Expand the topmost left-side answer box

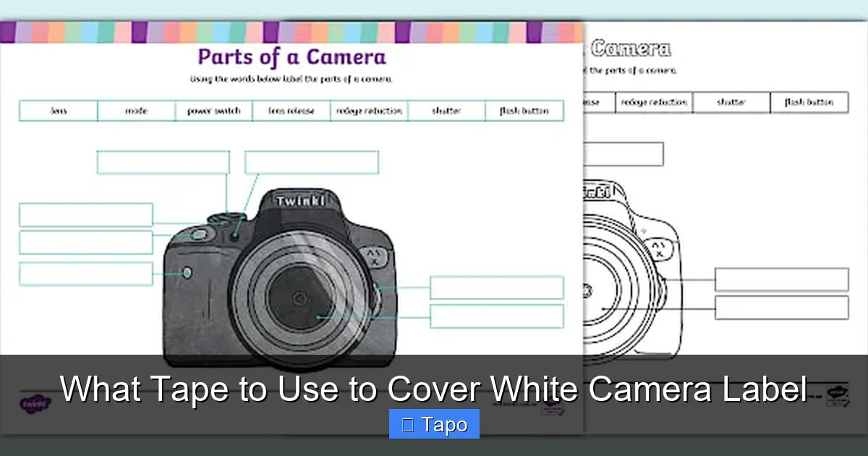(x=87, y=214)
